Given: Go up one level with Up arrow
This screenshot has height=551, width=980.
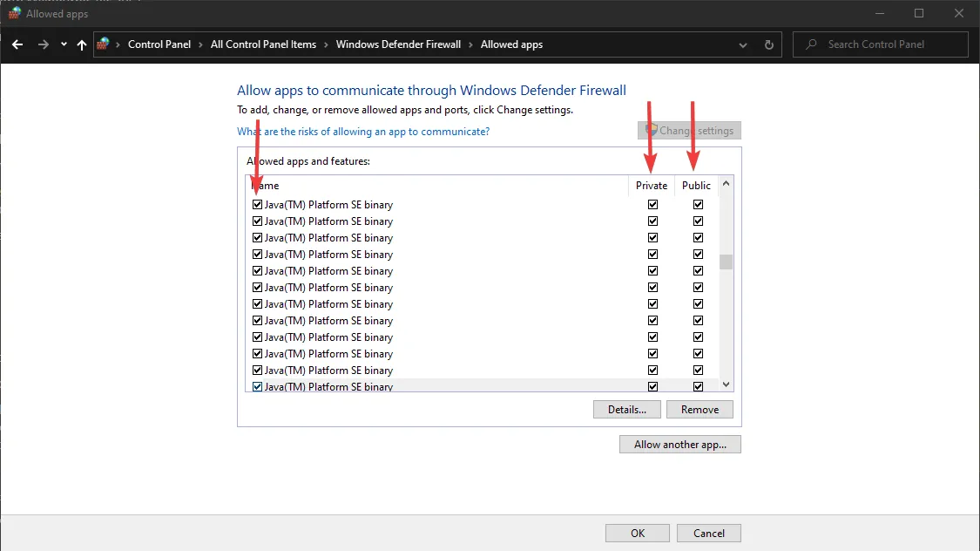Looking at the screenshot, I should 82,44.
